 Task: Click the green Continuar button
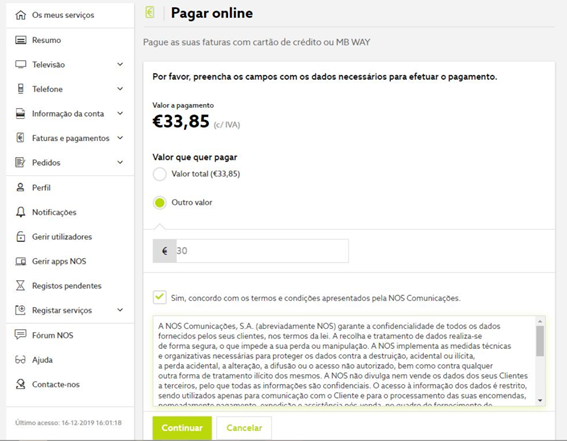pyautogui.click(x=182, y=428)
